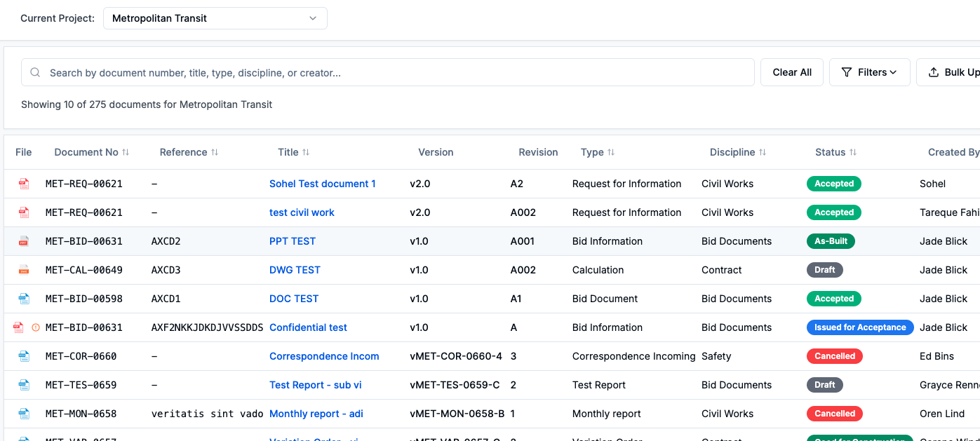This screenshot has height=441, width=980.
Task: Expand the Filters dropdown
Action: 869,72
